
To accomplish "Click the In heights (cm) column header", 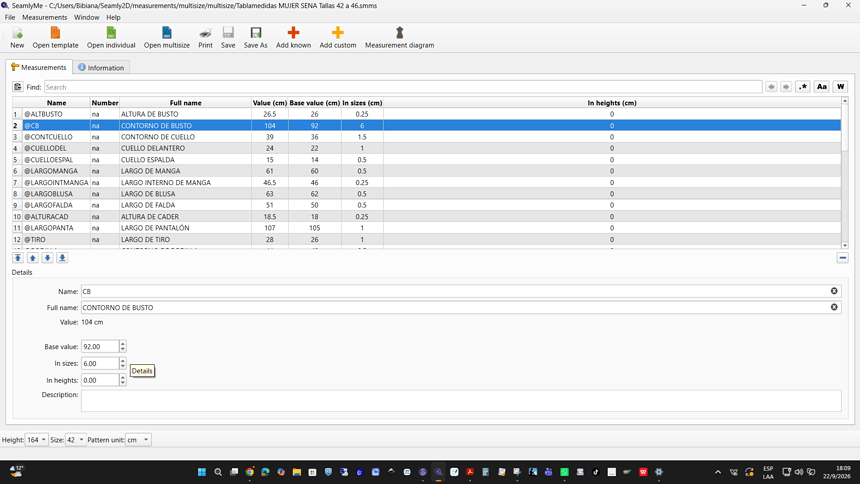I will pyautogui.click(x=612, y=103).
